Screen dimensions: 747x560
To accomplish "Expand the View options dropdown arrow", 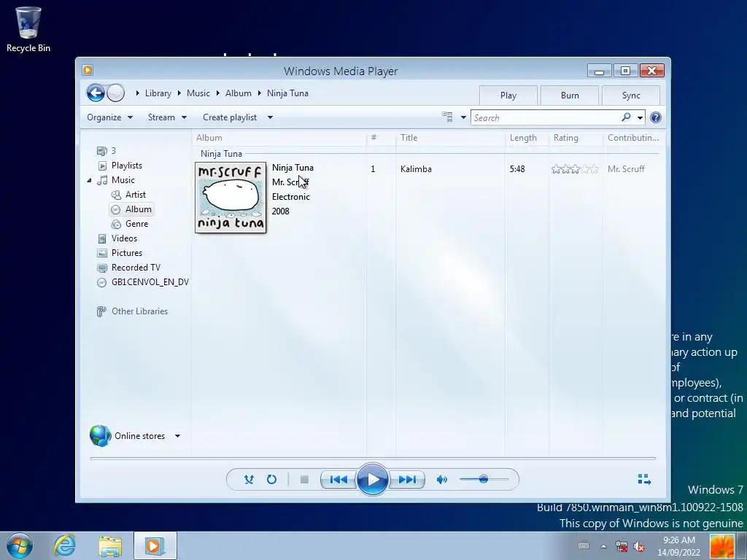I will click(463, 117).
